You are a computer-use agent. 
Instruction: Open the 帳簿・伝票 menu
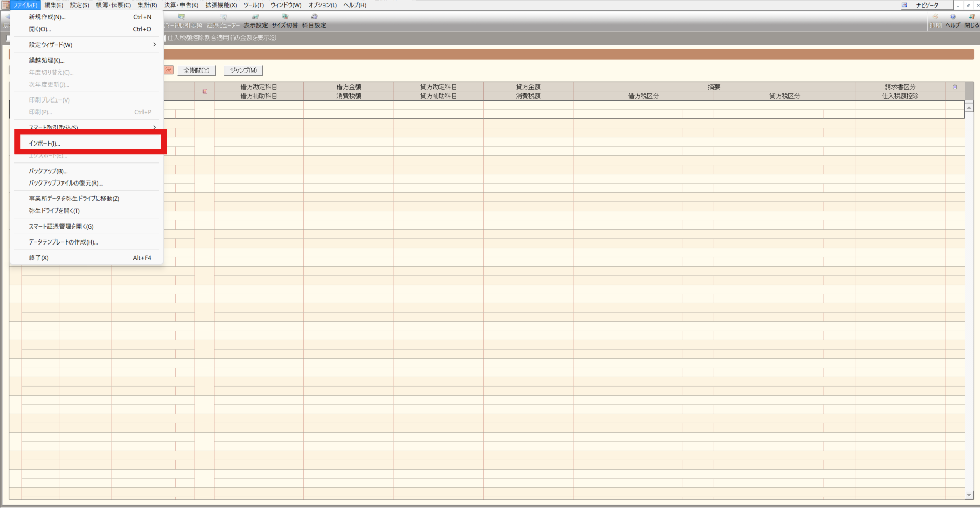113,5
